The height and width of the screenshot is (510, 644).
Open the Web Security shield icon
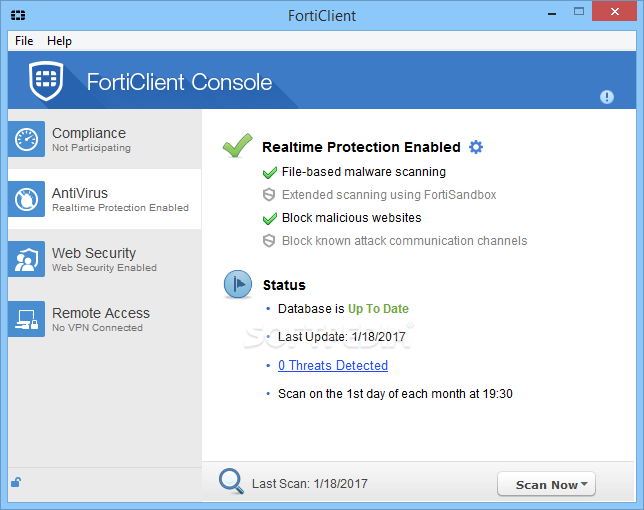tap(26, 259)
